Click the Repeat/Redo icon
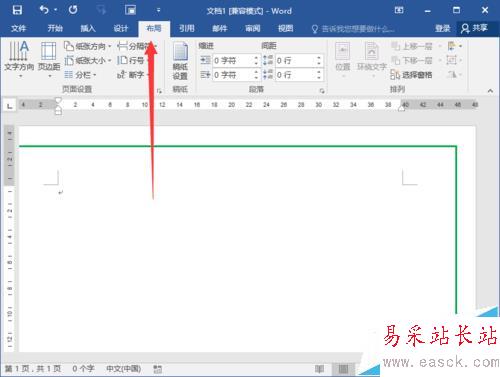Image resolution: width=500 pixels, height=377 pixels. click(73, 10)
